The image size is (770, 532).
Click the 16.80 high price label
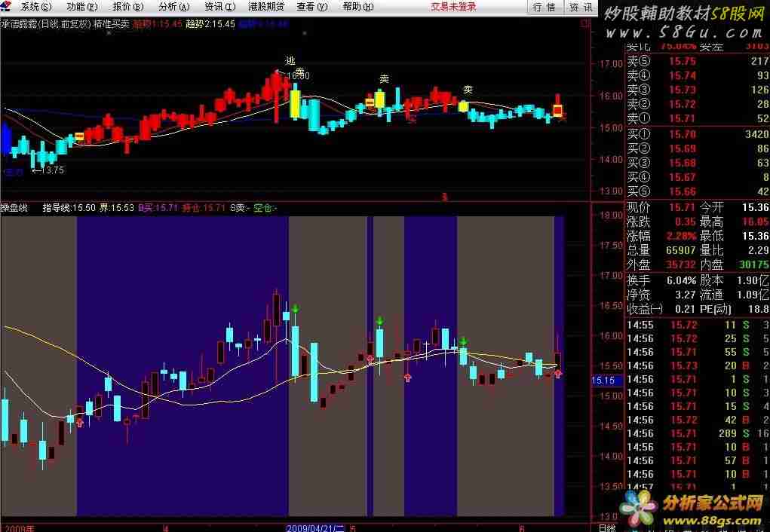(298, 76)
